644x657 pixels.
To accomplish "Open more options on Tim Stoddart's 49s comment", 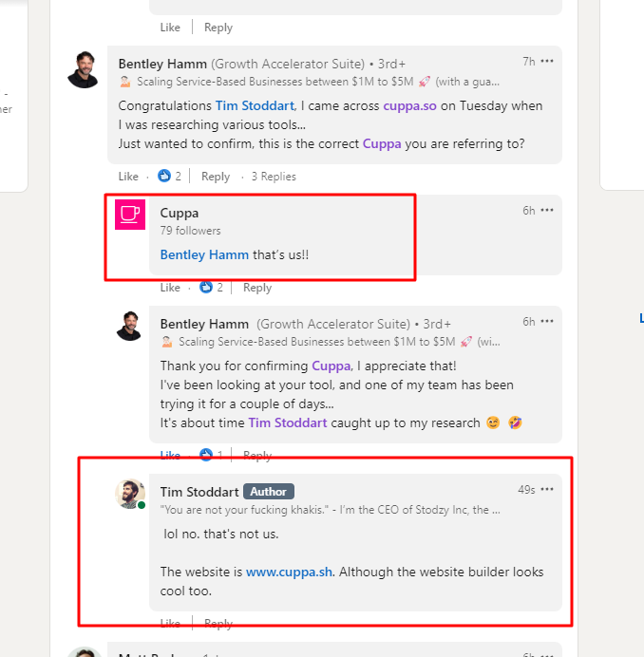I will pyautogui.click(x=547, y=489).
